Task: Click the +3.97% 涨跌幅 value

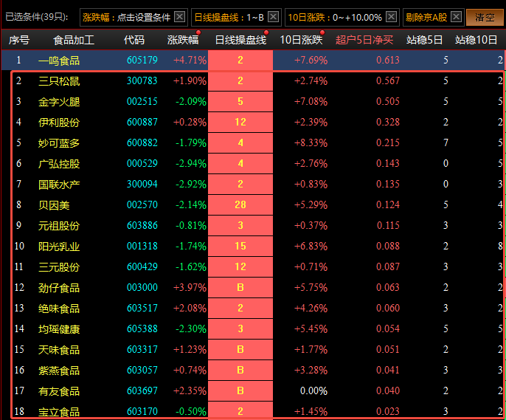Action: (x=190, y=287)
